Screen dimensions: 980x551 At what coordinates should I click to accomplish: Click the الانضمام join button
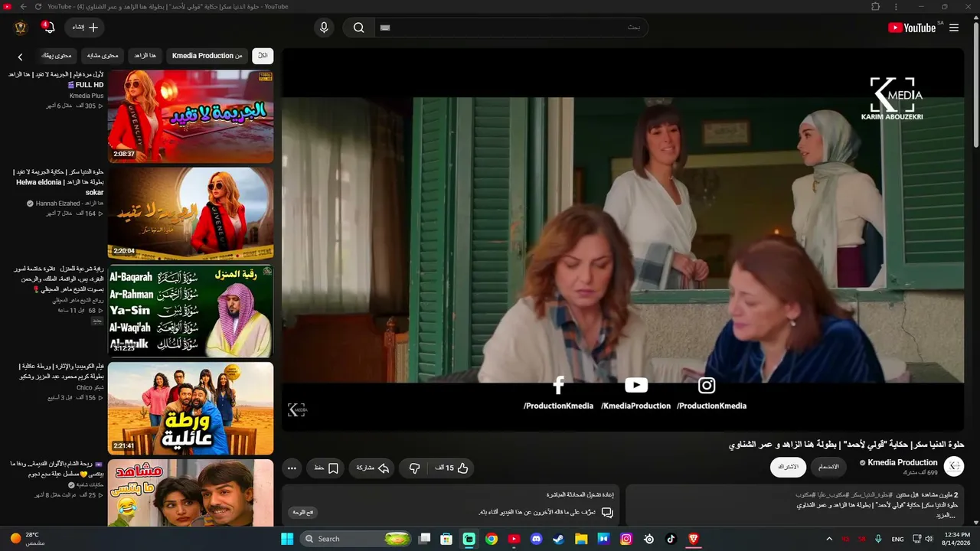[x=828, y=467]
